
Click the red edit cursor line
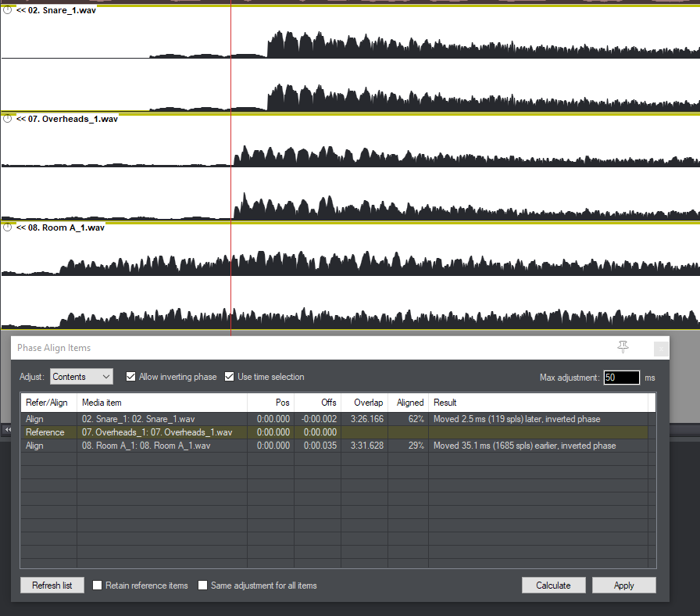coord(230,167)
